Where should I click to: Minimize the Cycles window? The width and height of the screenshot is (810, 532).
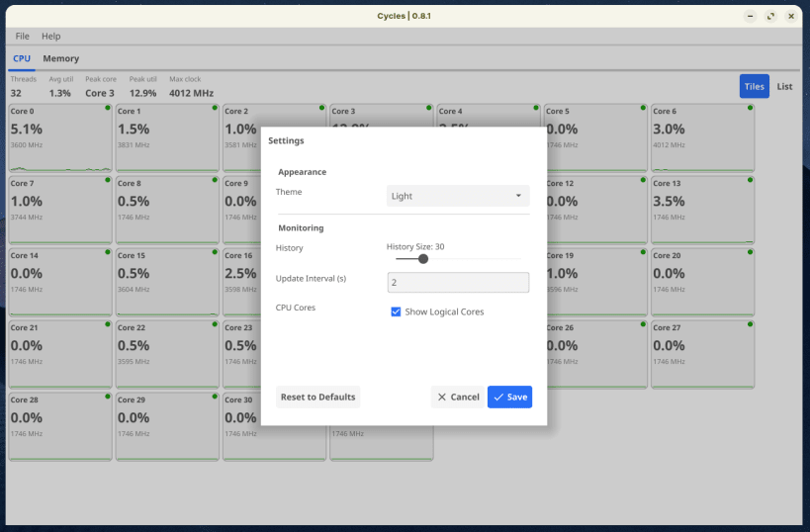[750, 16]
